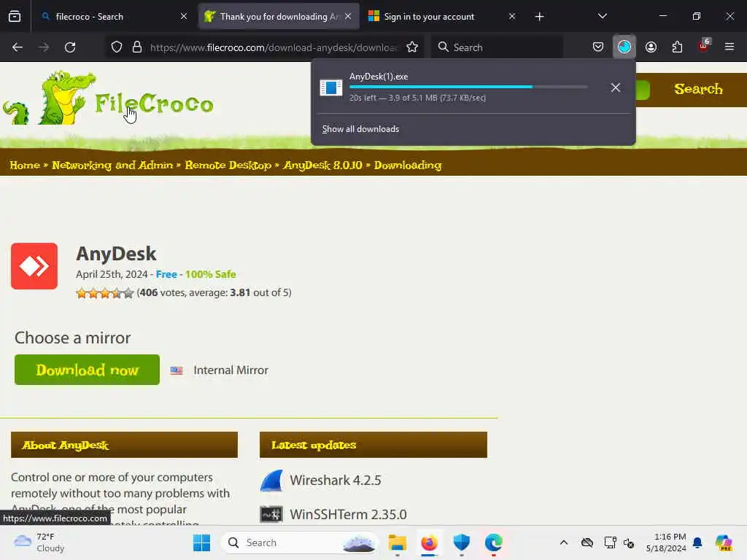The width and height of the screenshot is (747, 560).
Task: Open Remote Desktop breadcrumb link
Action: [228, 166]
